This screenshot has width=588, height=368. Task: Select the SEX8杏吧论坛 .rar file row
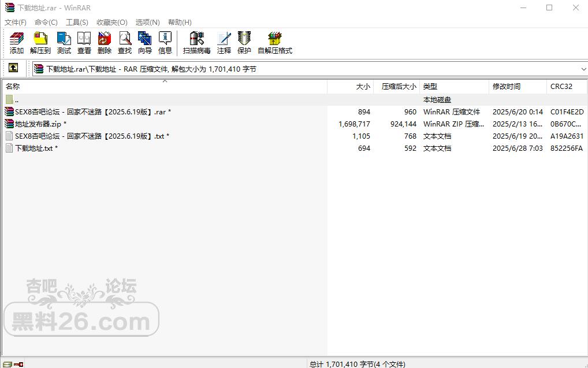[x=295, y=112]
